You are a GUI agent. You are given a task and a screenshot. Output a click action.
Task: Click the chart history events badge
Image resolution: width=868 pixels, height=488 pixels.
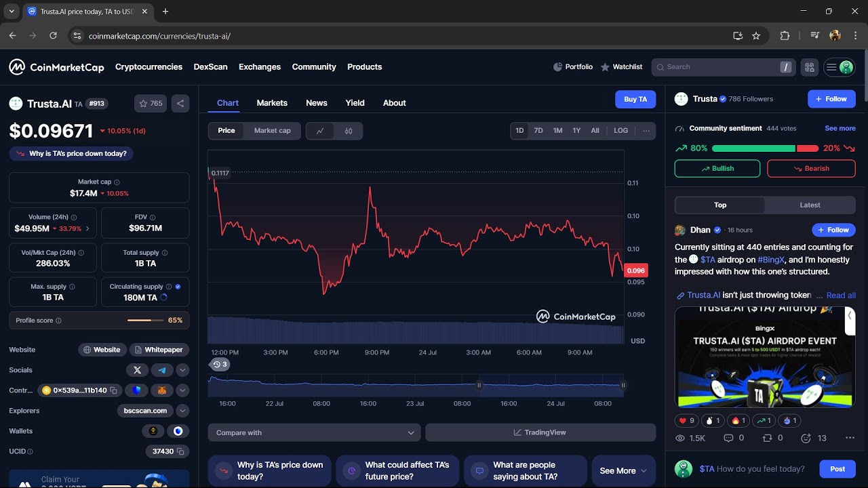219,365
